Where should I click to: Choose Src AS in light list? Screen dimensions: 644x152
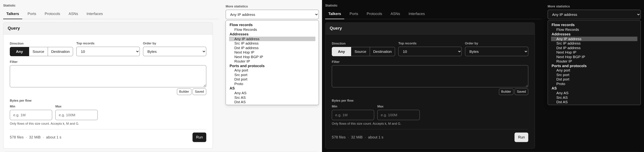pyautogui.click(x=272, y=98)
